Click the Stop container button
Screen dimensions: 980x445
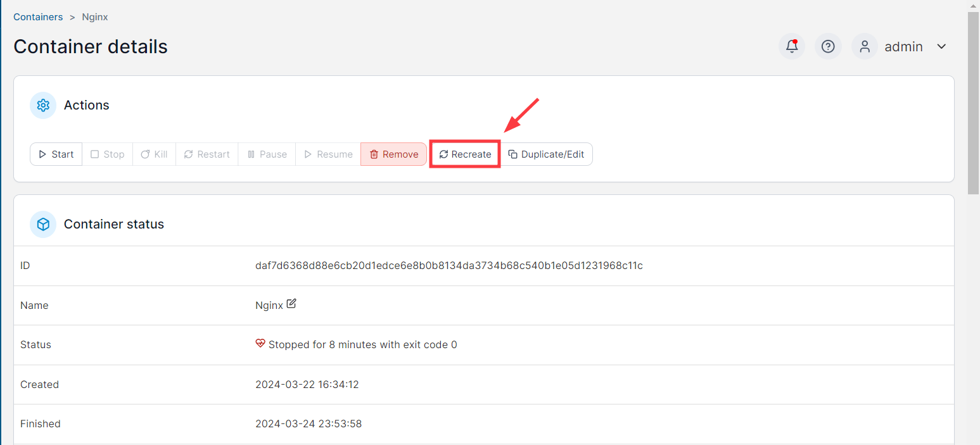coord(107,154)
